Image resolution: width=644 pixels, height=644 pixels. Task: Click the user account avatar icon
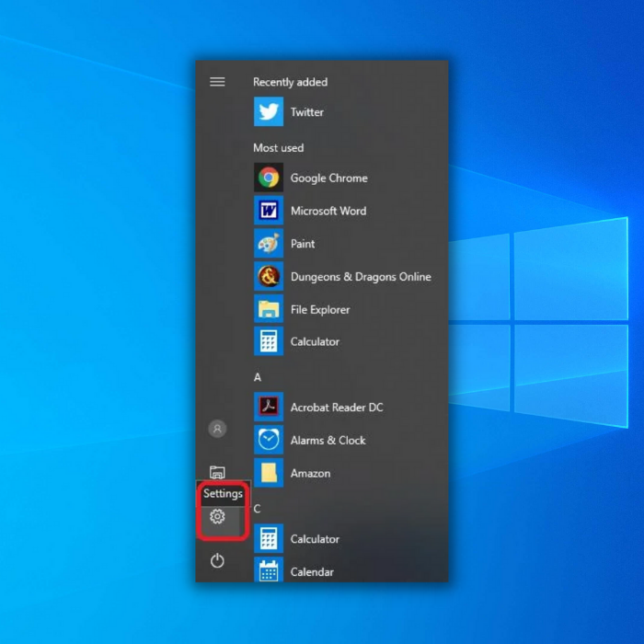coord(217,429)
